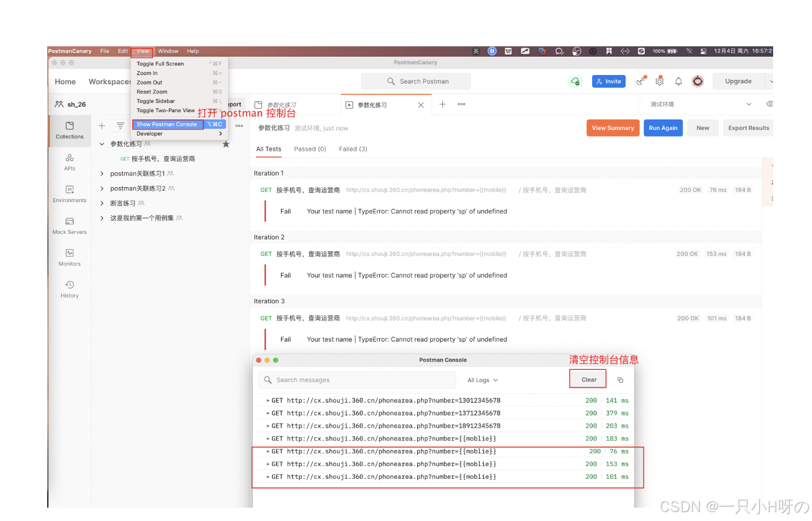
Task: Click the Wi-Fi icon in macOS menu bar
Action: coord(689,51)
